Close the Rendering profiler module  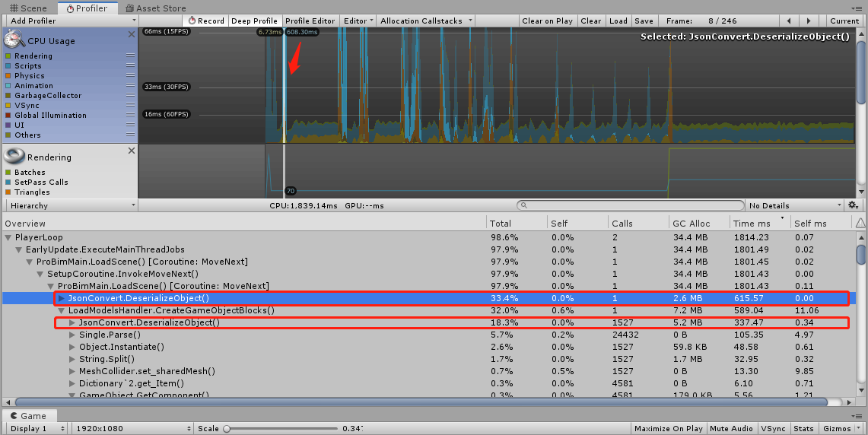131,151
